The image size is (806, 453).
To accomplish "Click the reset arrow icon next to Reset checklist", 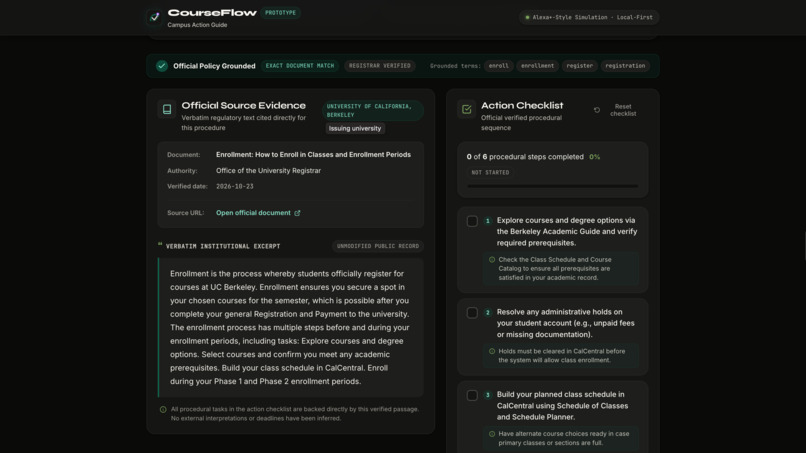I will point(597,110).
